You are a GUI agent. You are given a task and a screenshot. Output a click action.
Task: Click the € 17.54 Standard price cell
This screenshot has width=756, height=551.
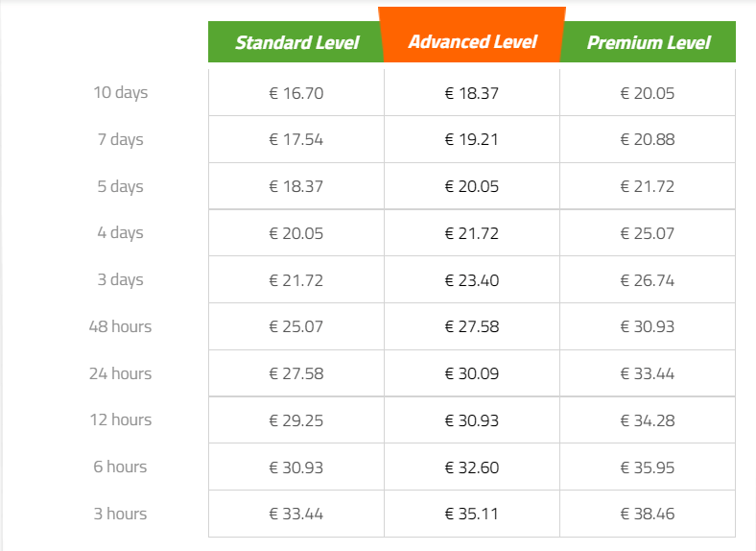(x=296, y=139)
